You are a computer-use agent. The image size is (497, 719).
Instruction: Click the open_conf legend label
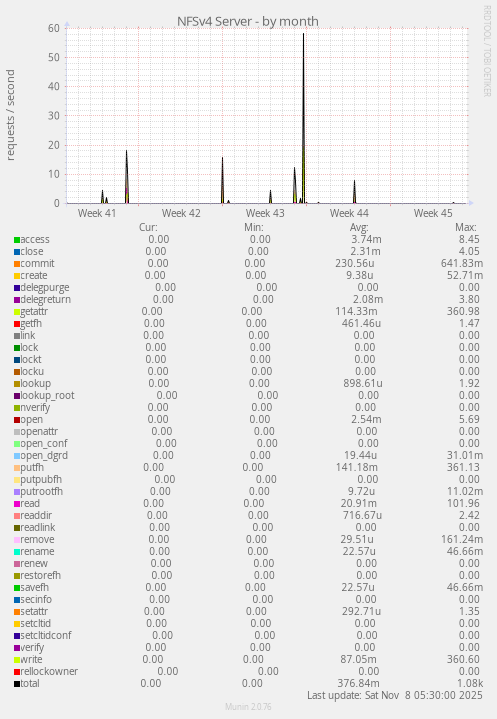point(44,443)
